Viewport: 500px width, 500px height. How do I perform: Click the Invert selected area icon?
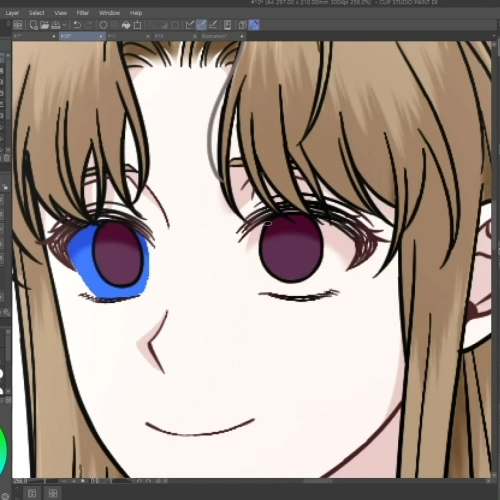(x=164, y=25)
